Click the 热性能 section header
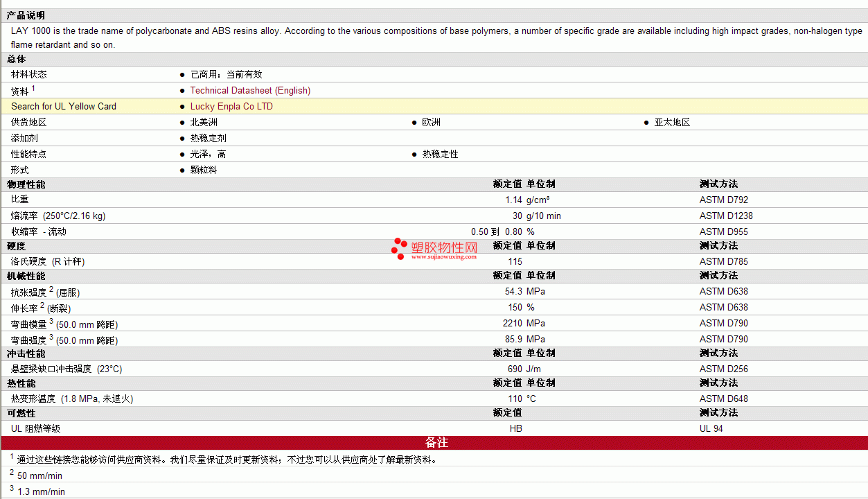Viewport: 868px width, 499px height. 21,383
